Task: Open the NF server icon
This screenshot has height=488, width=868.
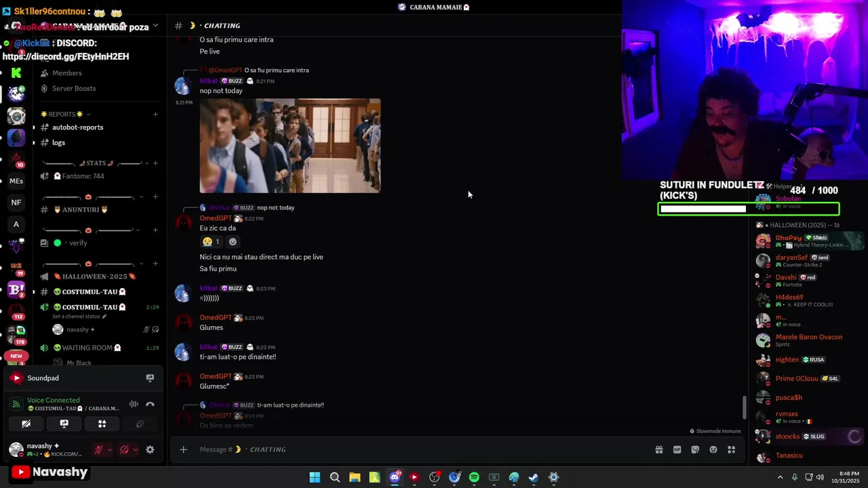Action: point(16,203)
